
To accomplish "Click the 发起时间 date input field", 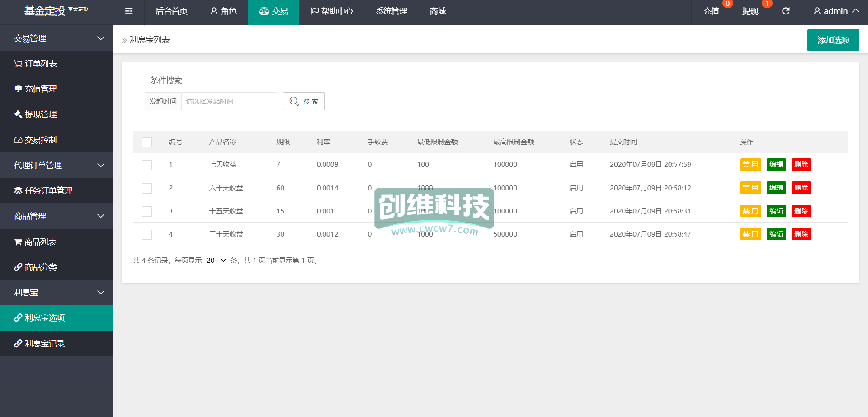I will coord(229,101).
